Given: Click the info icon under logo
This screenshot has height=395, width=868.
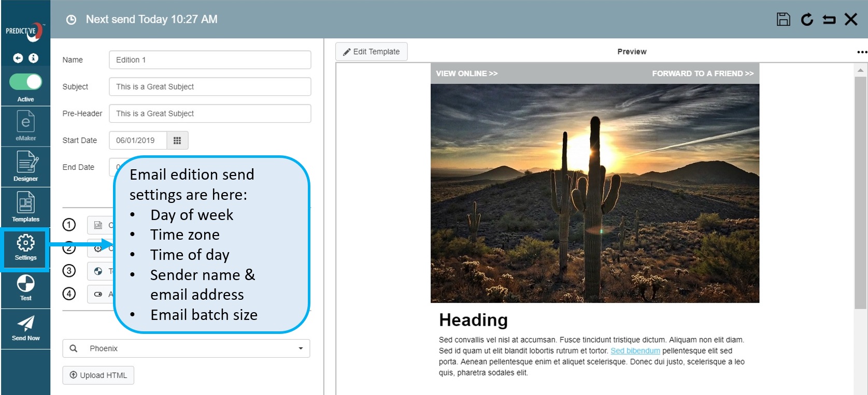Looking at the screenshot, I should (34, 58).
